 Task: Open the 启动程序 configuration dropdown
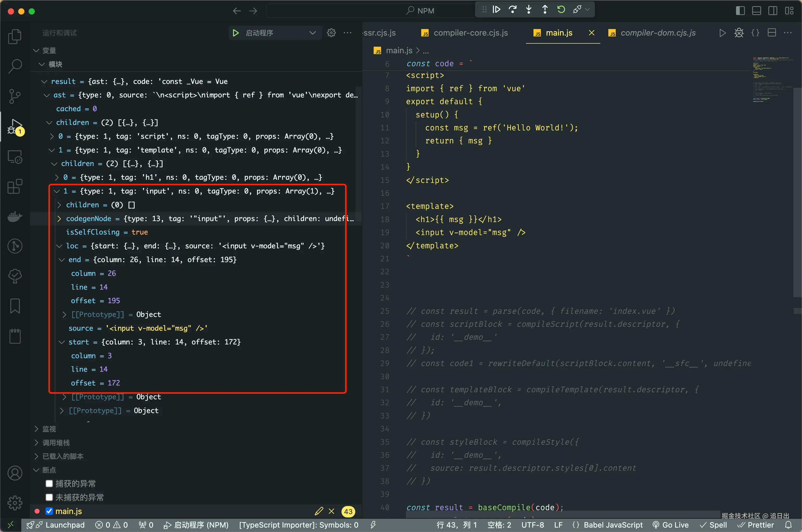(312, 33)
